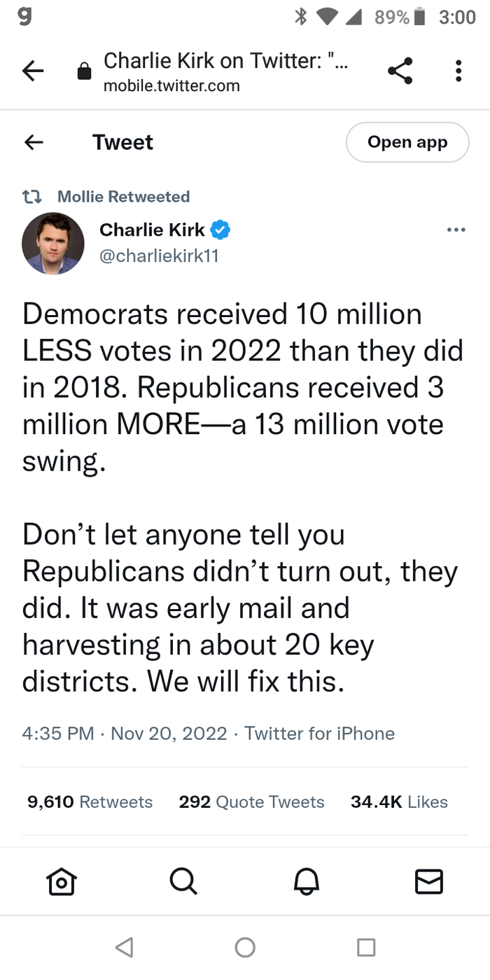Open the Search tab magnifier icon
The image size is (490, 980).
tap(183, 882)
